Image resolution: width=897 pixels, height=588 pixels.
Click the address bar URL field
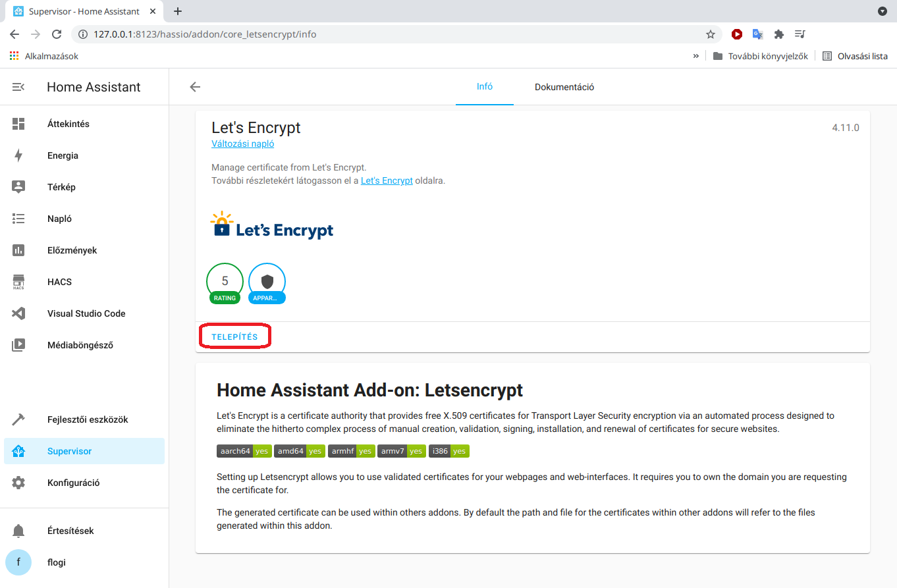pos(395,34)
